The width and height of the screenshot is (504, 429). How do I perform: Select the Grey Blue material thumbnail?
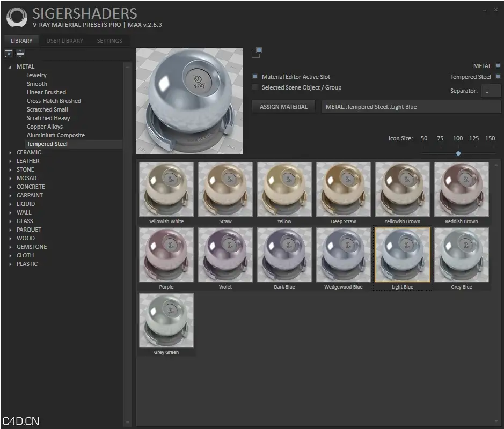click(x=462, y=255)
